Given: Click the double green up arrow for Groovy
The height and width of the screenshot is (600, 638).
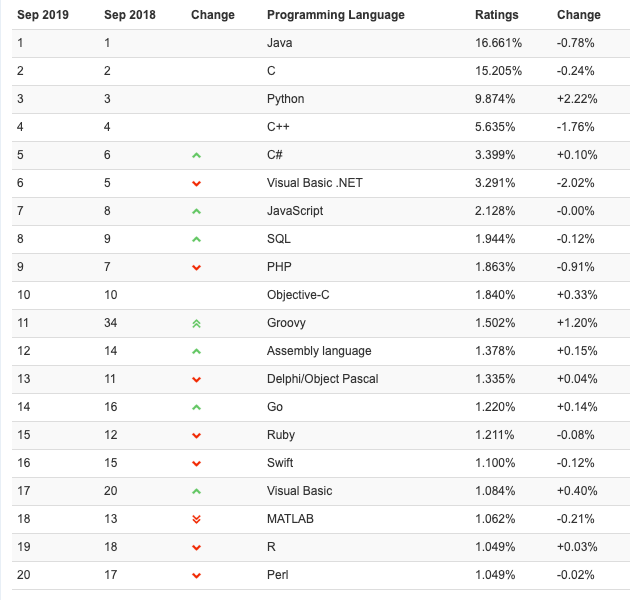Looking at the screenshot, I should coord(196,324).
